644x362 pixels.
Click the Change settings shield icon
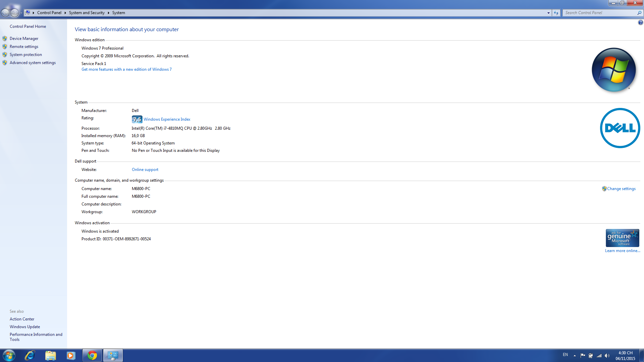click(x=604, y=189)
